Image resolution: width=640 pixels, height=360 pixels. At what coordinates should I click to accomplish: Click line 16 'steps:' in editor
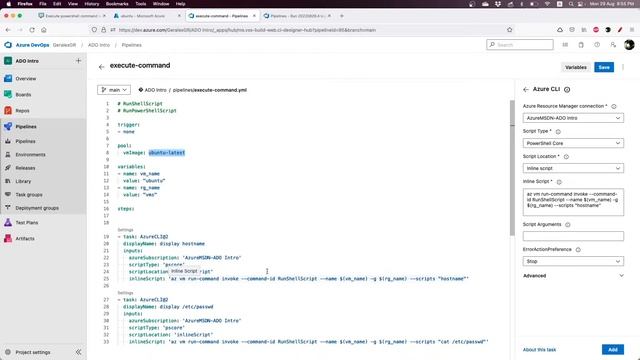click(126, 209)
